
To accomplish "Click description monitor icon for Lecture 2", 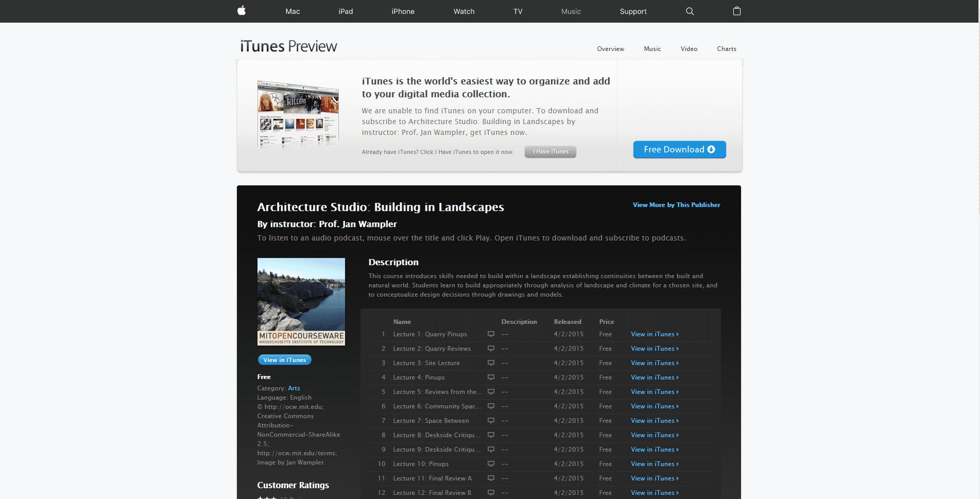I will click(x=491, y=349).
